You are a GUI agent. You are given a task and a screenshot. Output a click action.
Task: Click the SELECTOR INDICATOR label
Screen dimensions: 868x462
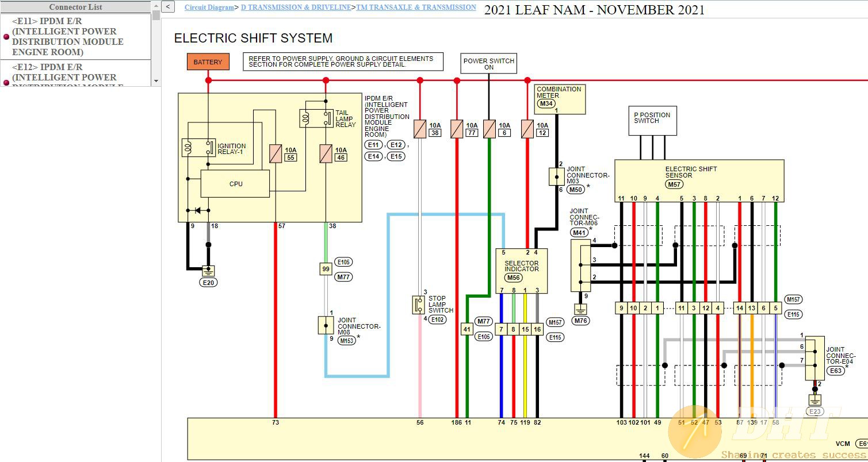click(x=522, y=266)
